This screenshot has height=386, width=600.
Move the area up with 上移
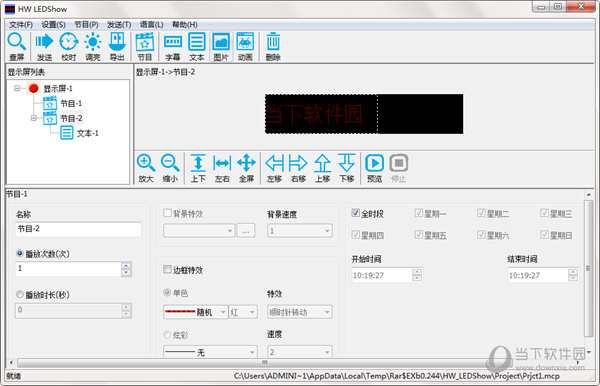tap(323, 168)
